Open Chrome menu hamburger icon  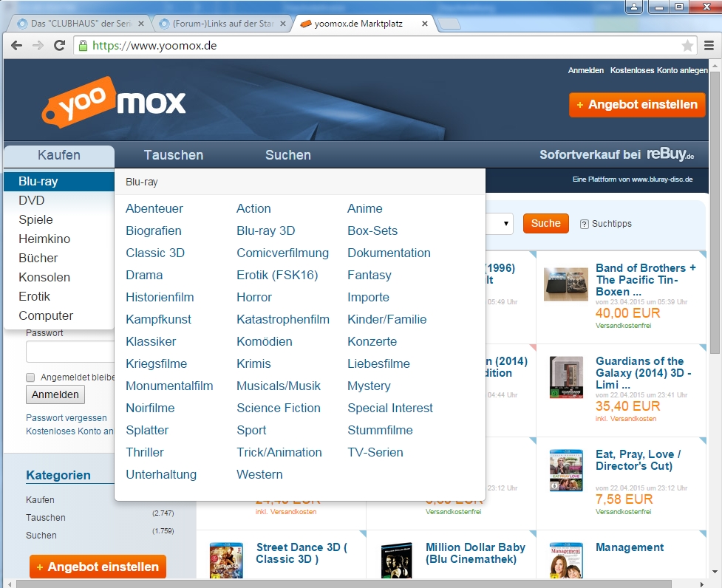pos(709,46)
